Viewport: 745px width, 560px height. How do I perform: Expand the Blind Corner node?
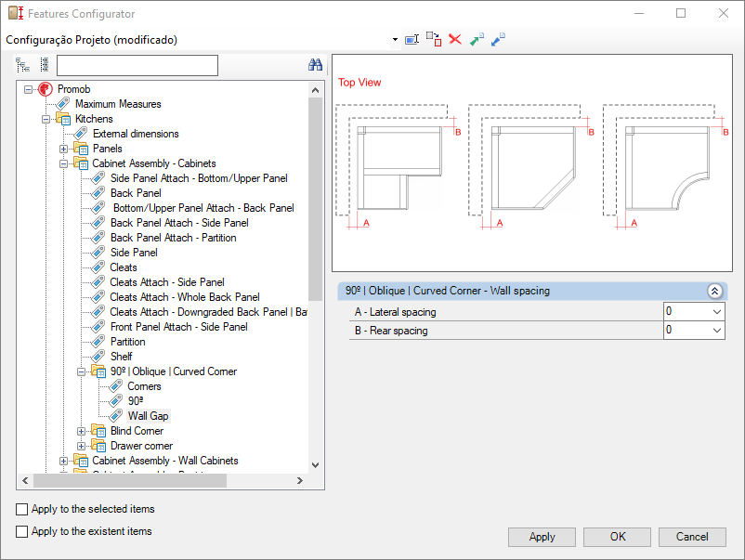click(x=81, y=431)
